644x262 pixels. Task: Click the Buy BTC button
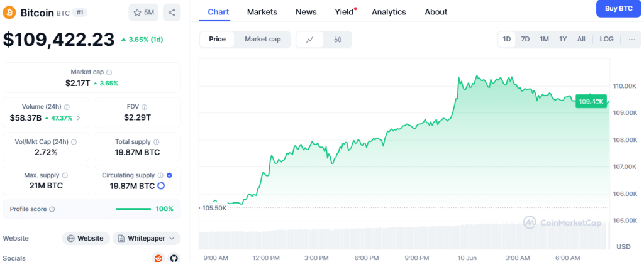coord(619,9)
